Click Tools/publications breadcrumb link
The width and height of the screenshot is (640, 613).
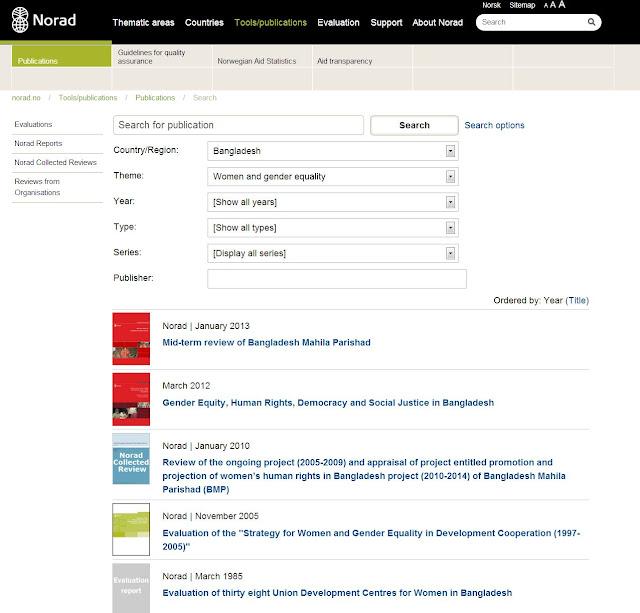(x=88, y=98)
